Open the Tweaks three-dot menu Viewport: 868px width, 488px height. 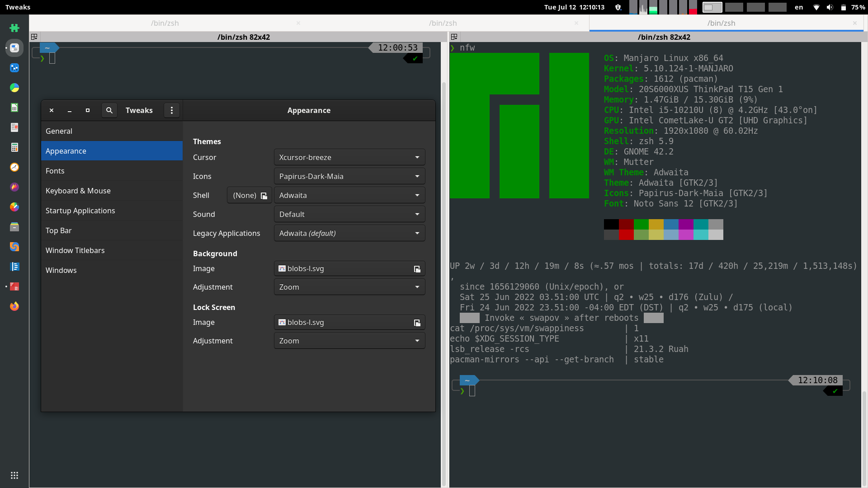click(x=171, y=110)
